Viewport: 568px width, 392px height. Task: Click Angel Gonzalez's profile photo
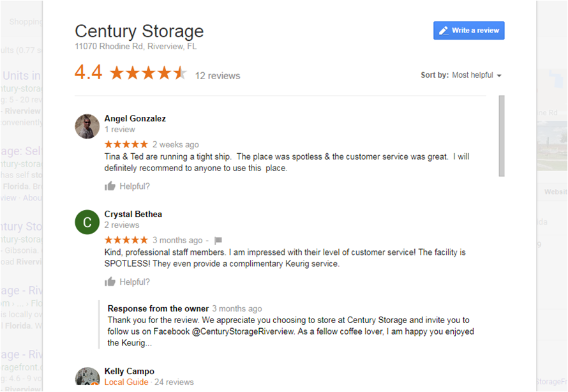point(87,126)
